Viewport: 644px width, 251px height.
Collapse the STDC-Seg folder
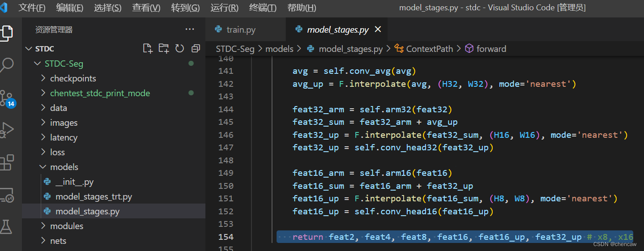[x=38, y=64]
